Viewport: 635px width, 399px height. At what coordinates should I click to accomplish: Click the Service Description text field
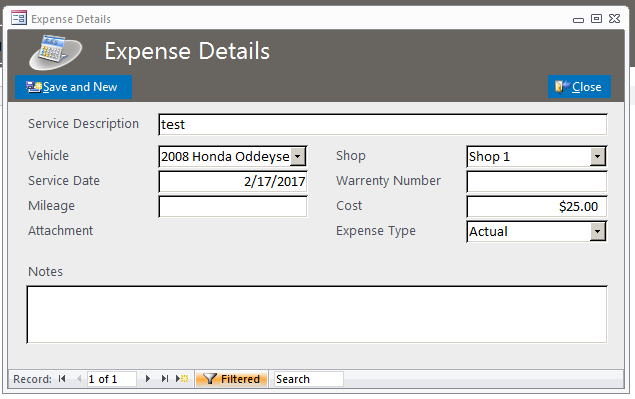[x=383, y=124]
